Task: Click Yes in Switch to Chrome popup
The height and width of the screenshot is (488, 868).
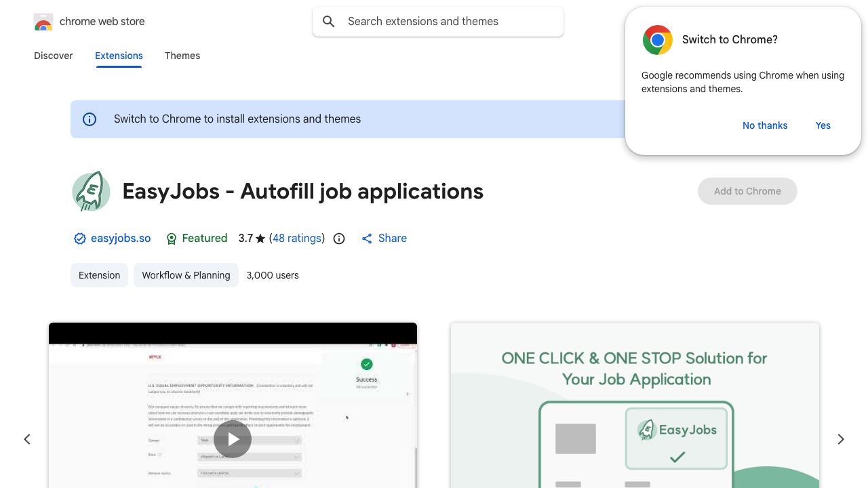Action: coord(823,125)
